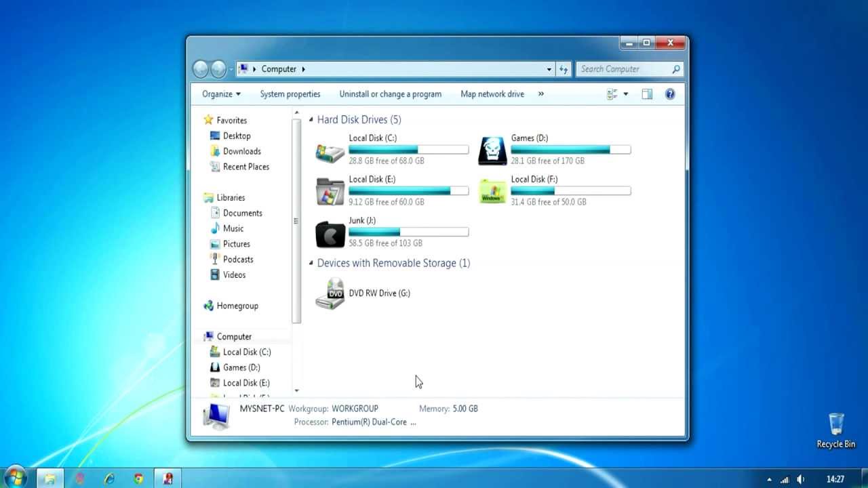Click the Refresh button in address bar
The height and width of the screenshot is (488, 868).
(x=564, y=69)
